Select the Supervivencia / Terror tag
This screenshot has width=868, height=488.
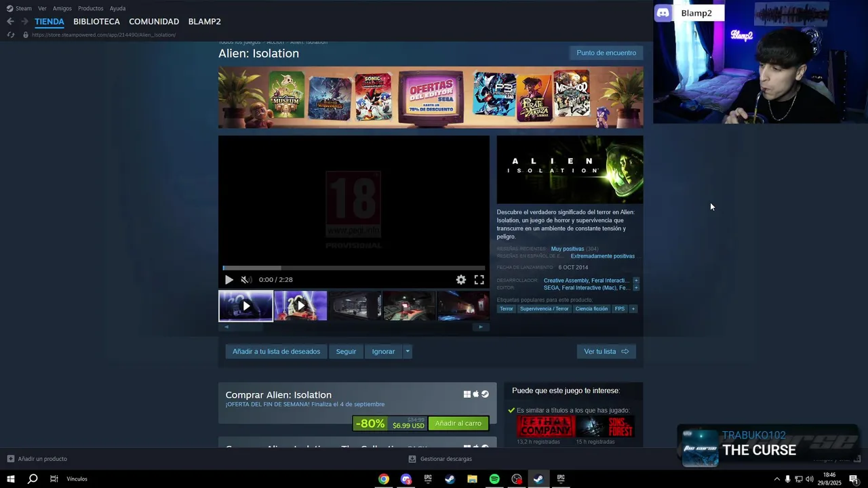(x=545, y=309)
